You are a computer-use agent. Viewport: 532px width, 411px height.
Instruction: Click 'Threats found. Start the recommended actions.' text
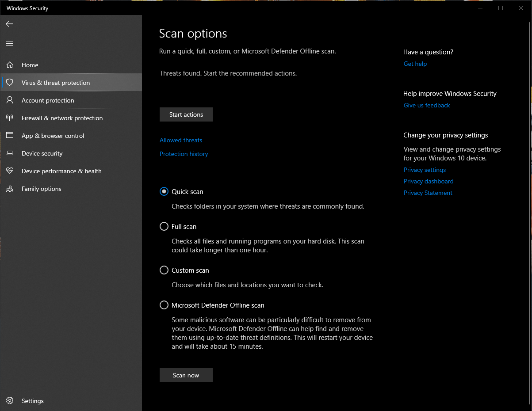(228, 73)
